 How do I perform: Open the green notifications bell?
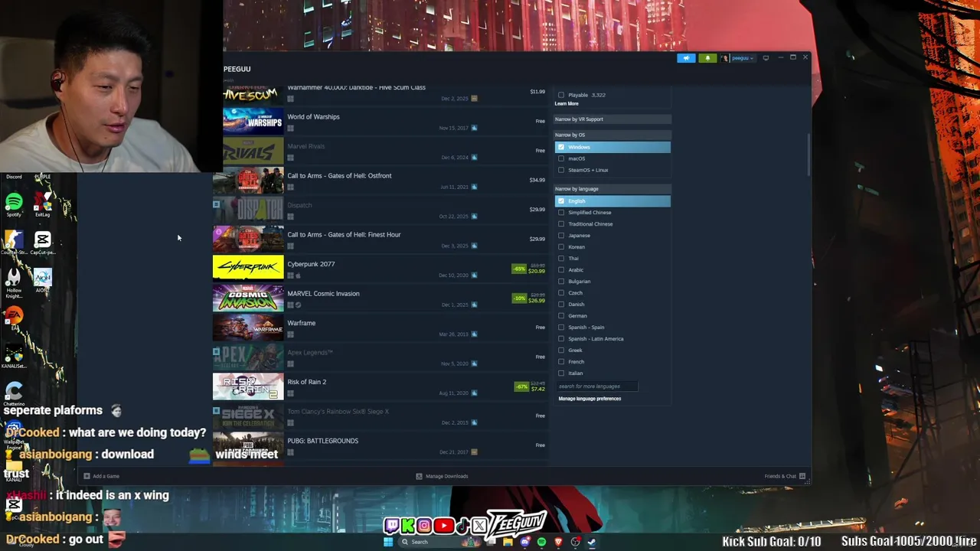pos(707,58)
